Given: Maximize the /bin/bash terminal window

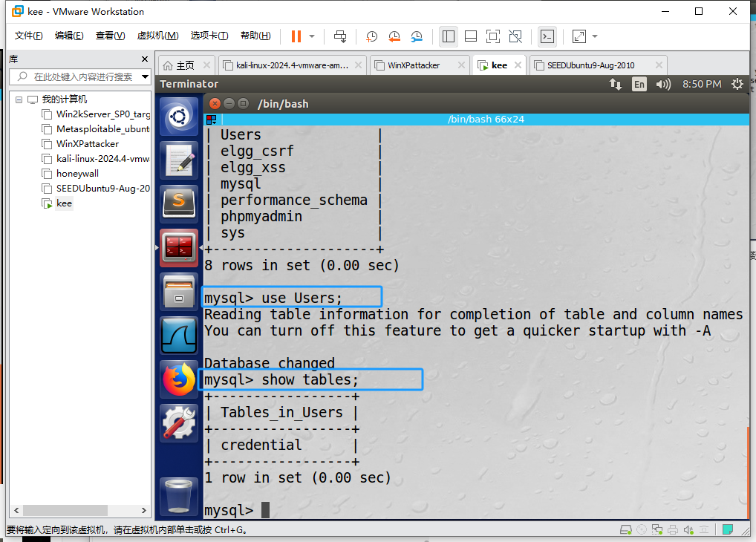Looking at the screenshot, I should point(243,104).
